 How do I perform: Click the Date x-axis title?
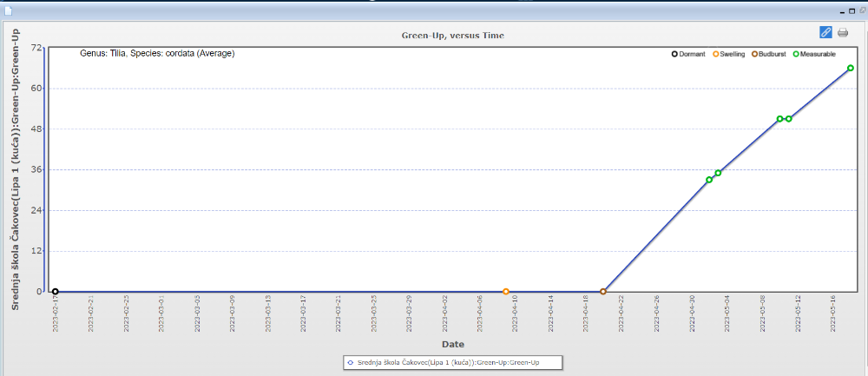pos(452,344)
